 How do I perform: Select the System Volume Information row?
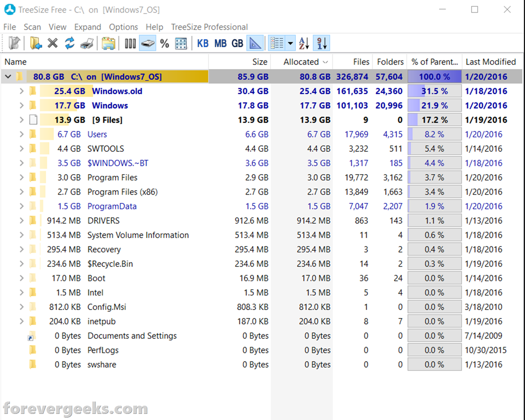point(261,235)
